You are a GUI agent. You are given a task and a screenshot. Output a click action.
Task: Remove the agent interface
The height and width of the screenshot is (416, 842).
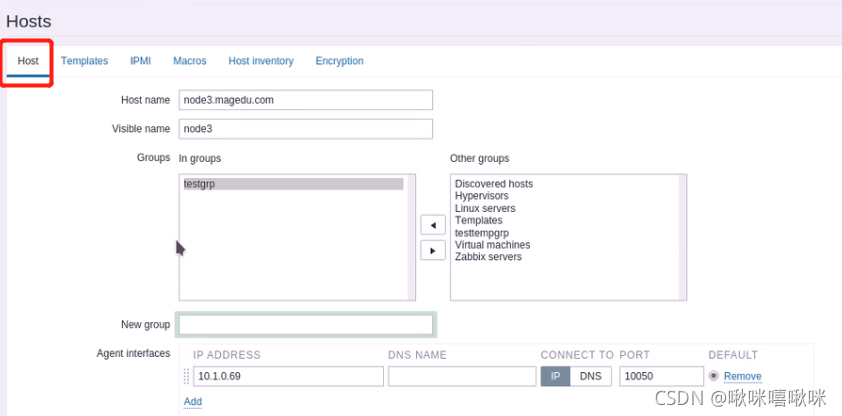(743, 376)
